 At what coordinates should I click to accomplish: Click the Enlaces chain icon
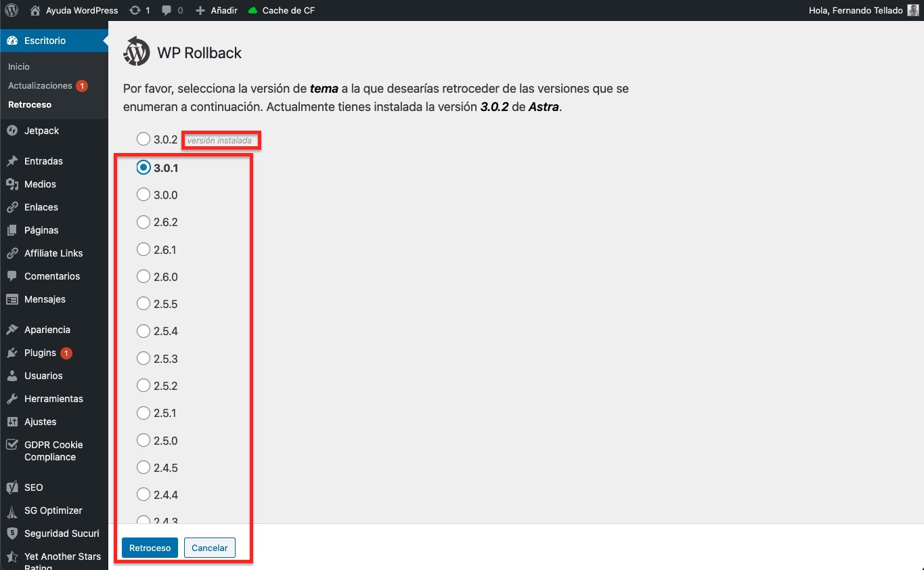(12, 207)
